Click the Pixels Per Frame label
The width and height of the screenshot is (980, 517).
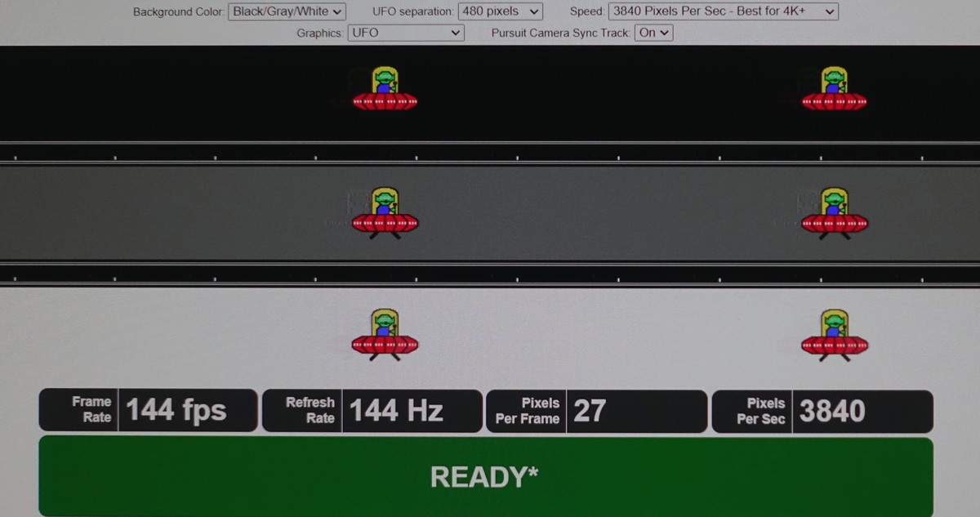point(528,411)
